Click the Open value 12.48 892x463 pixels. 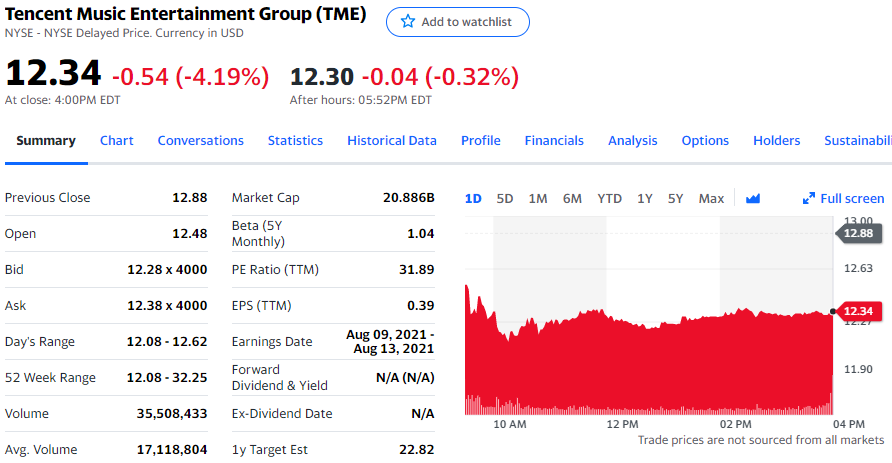click(189, 234)
